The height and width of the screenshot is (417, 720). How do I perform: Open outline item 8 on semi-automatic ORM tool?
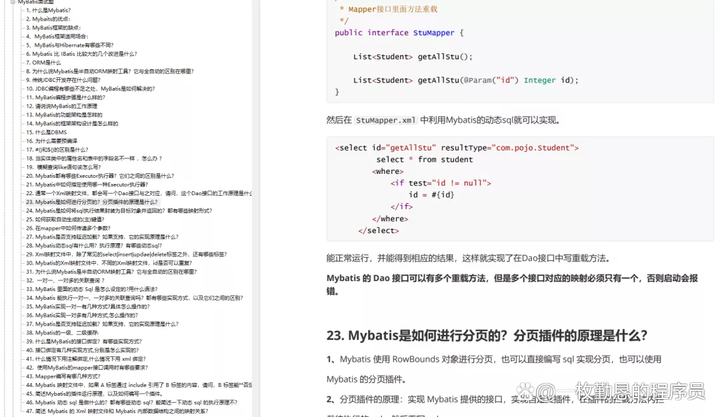point(110,71)
